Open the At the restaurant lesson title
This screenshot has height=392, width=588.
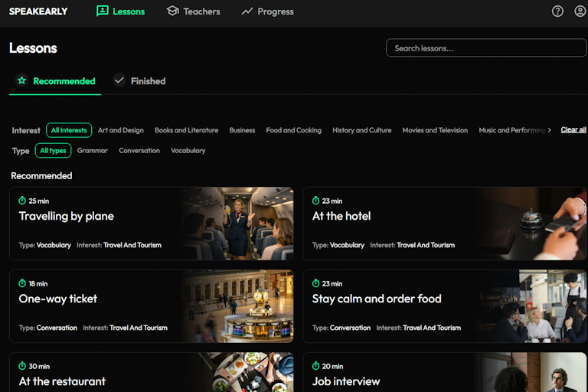[62, 381]
